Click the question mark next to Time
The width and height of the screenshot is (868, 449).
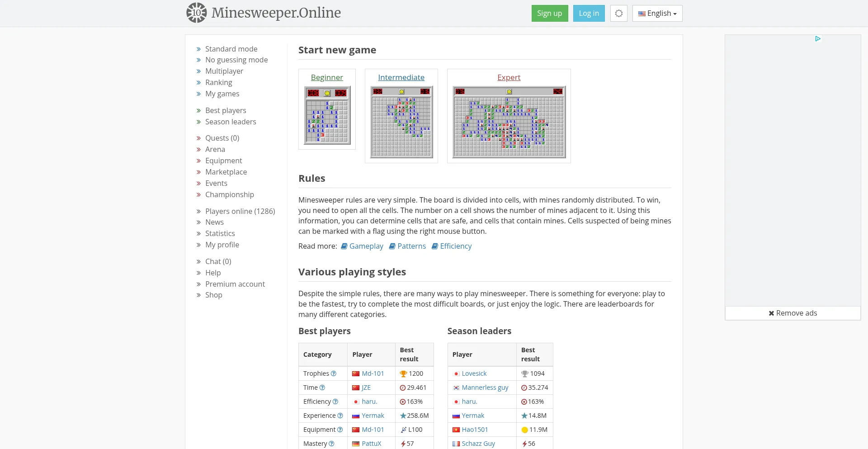(322, 388)
